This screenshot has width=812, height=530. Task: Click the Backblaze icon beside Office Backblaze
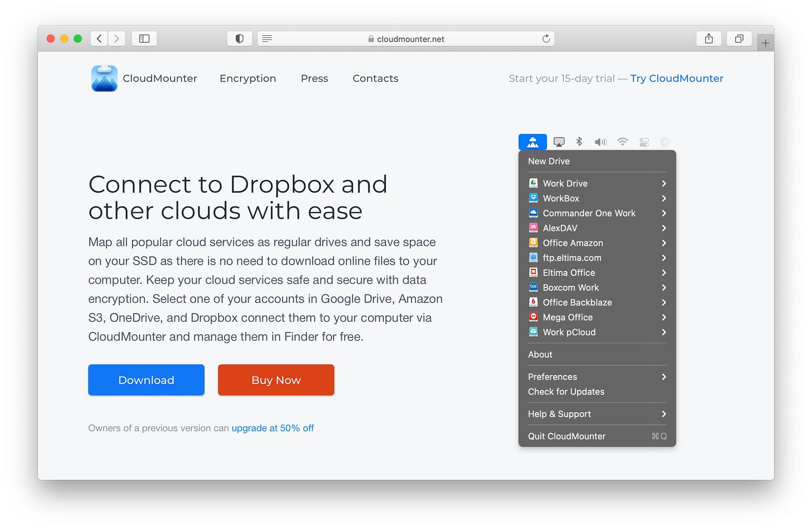point(533,302)
